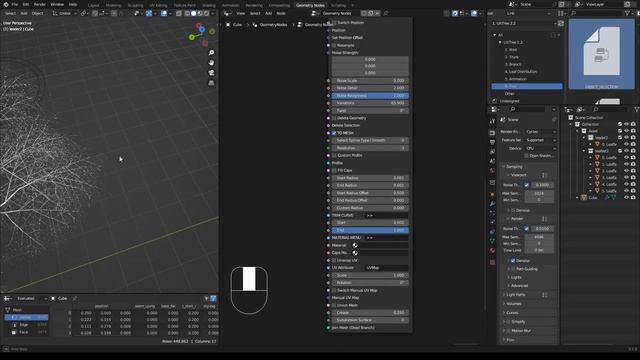Expand the Volumes panel
Image resolution: width=640 pixels, height=360 pixels.
(x=513, y=304)
